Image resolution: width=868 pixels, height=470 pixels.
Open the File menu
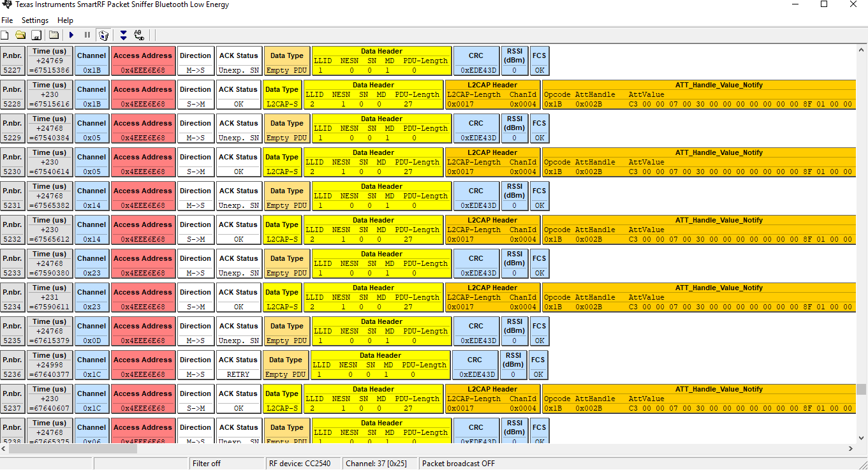[x=7, y=20]
